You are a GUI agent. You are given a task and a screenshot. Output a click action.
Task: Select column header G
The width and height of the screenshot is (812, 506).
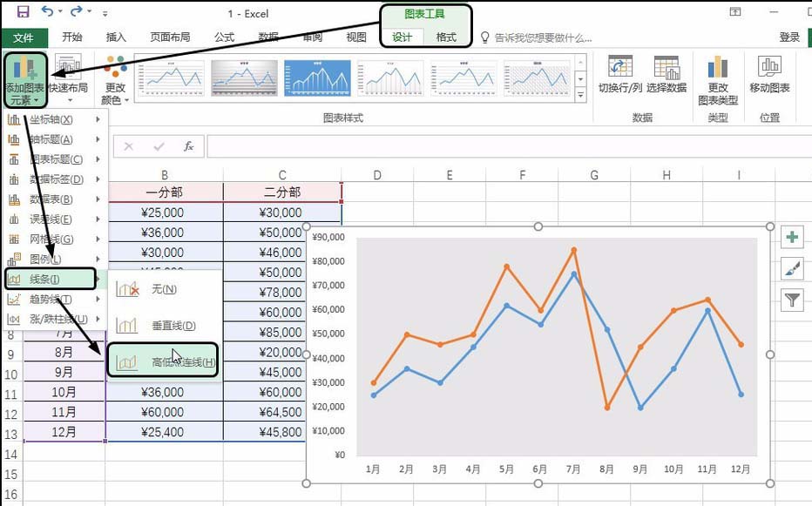[x=594, y=175]
